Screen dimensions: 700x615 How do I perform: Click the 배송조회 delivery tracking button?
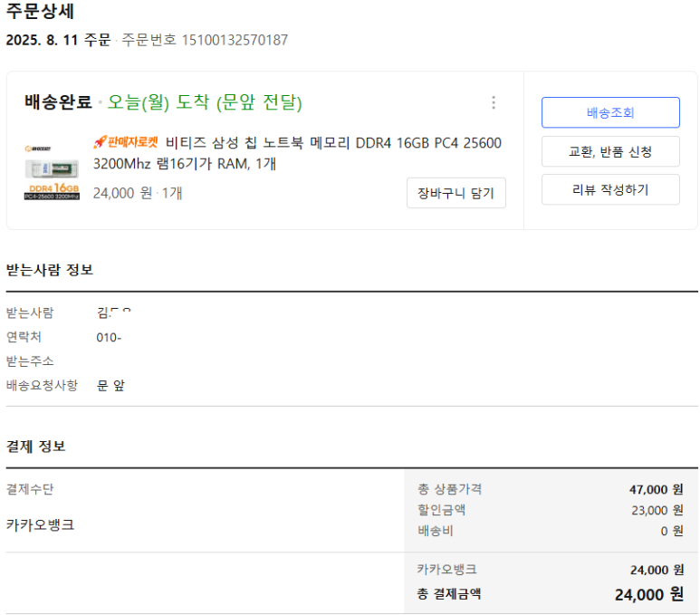tap(610, 112)
